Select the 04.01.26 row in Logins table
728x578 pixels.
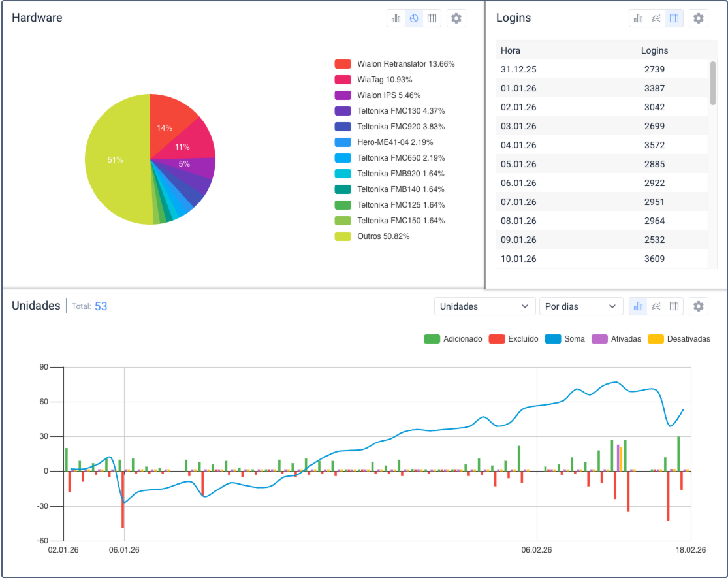[601, 145]
